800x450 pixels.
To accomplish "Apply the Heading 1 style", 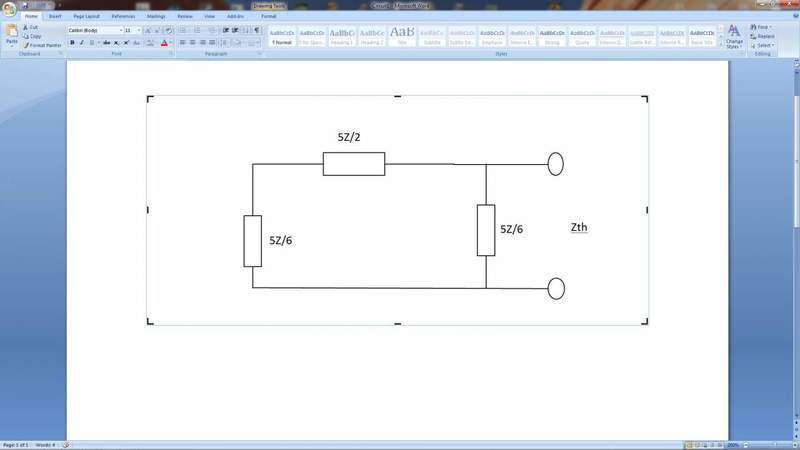I will click(341, 36).
